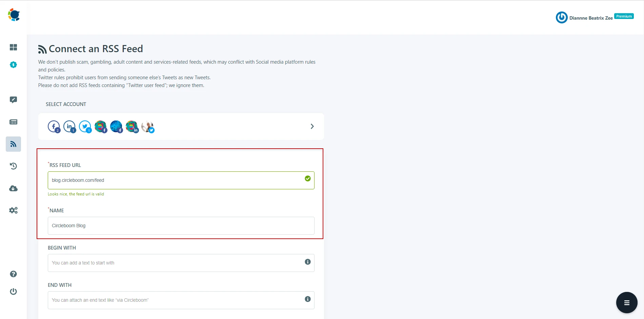Click the help question mark icon
644x319 pixels.
point(13,274)
